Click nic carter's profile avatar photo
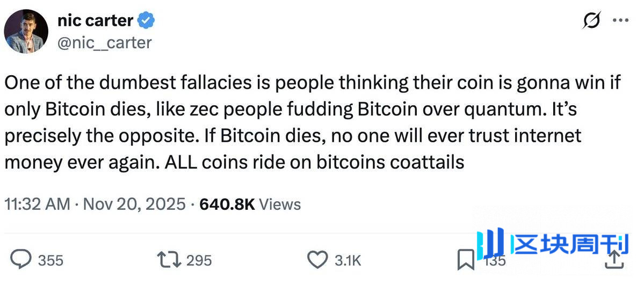Viewport: 644px width, 285px height. click(x=26, y=32)
